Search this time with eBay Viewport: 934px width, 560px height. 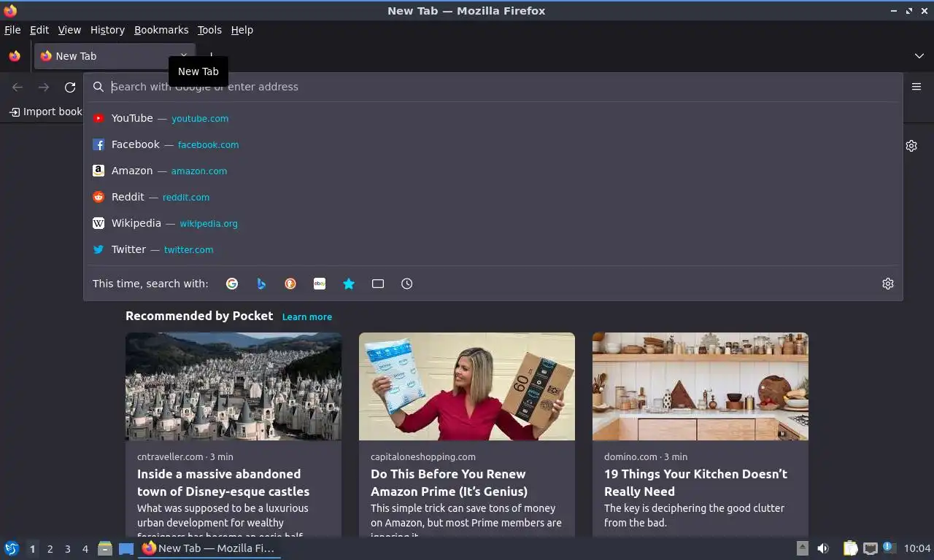320,284
